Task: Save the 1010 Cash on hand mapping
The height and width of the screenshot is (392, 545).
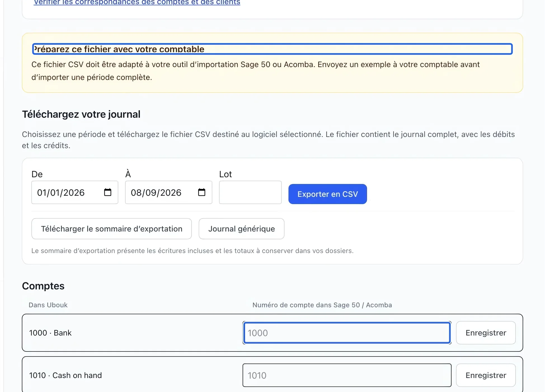Action: (486, 375)
